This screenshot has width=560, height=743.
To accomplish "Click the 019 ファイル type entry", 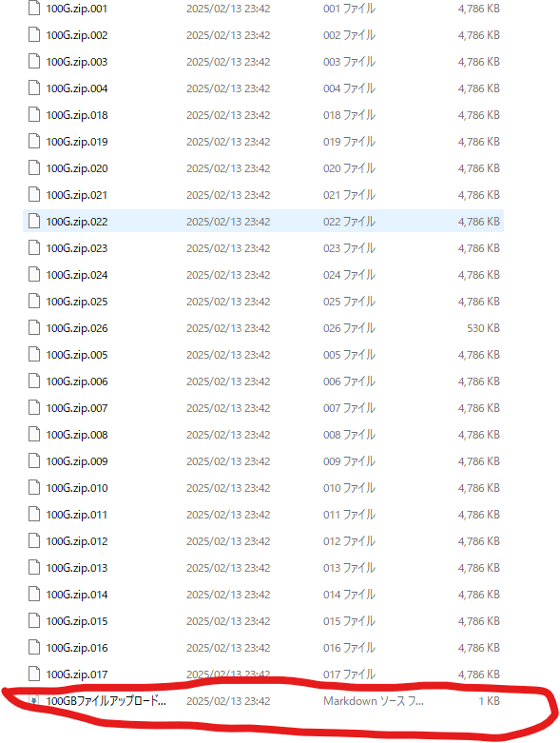I will [349, 142].
